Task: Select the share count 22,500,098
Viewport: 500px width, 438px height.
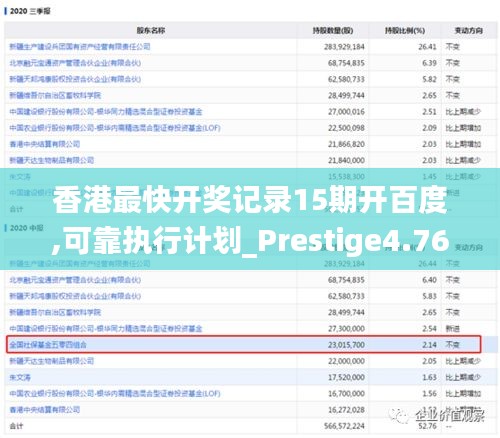Action: pyautogui.click(x=346, y=128)
